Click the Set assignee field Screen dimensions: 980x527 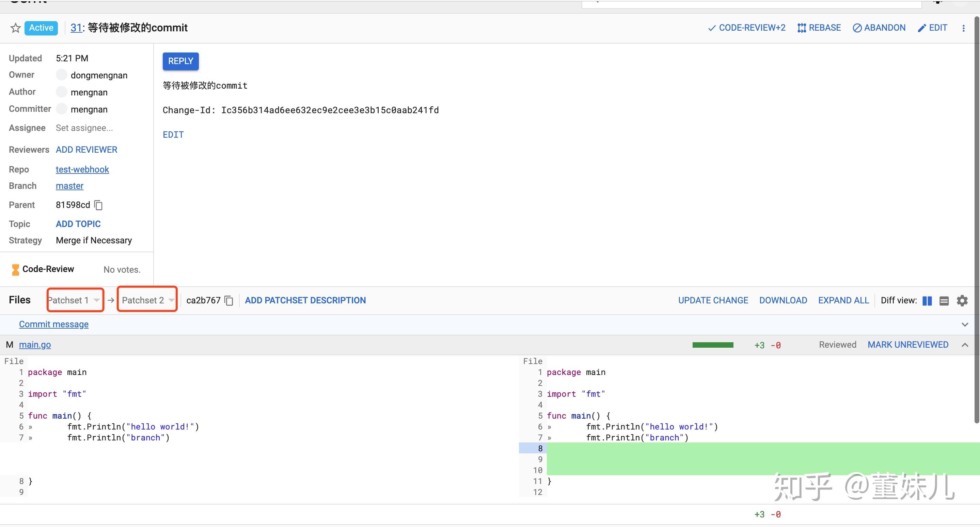pyautogui.click(x=84, y=128)
